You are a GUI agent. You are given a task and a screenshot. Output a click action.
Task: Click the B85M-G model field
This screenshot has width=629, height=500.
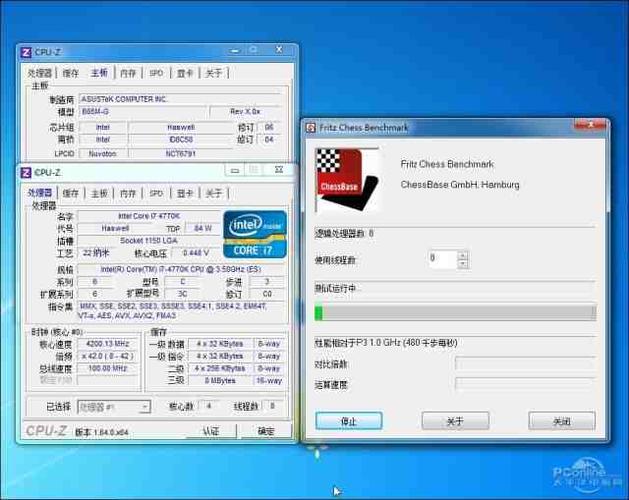coord(143,112)
